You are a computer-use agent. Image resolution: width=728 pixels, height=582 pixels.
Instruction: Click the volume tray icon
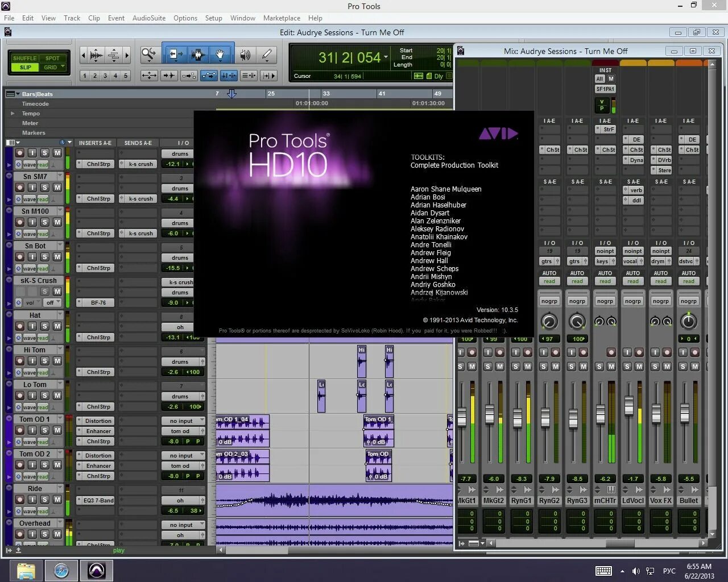636,571
